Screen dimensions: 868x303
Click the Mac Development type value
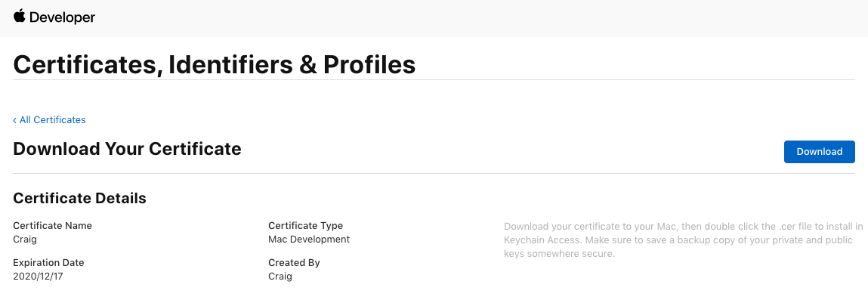coord(309,240)
